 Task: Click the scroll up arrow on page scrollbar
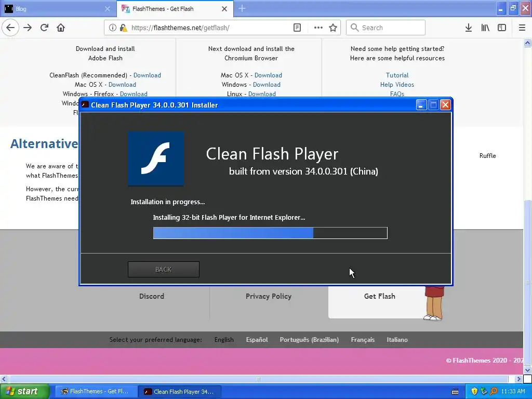point(527,43)
